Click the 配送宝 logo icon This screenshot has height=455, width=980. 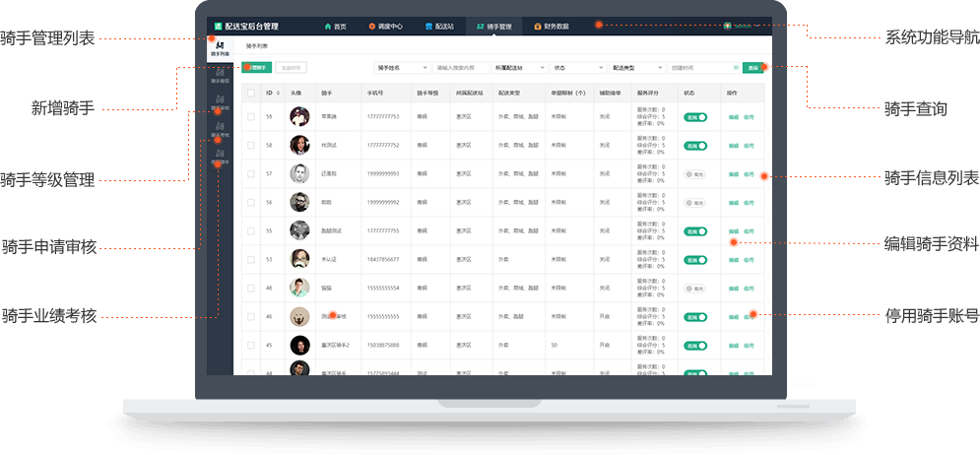(219, 27)
